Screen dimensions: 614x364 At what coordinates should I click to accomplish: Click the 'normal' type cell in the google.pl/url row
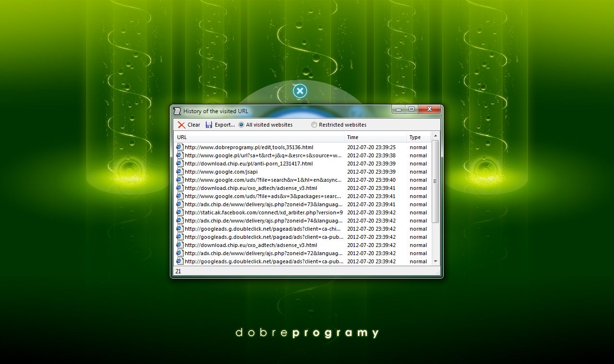pyautogui.click(x=418, y=155)
